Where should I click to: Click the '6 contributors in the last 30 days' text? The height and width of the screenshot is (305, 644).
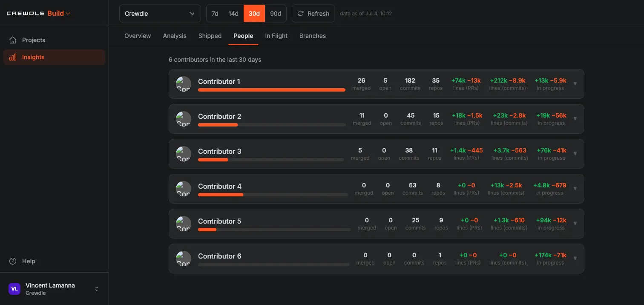[215, 60]
